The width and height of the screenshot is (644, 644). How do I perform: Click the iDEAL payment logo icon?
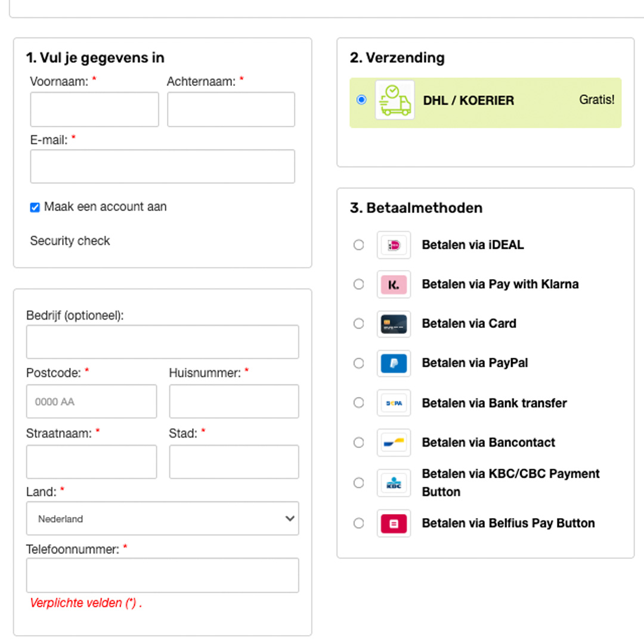click(394, 245)
